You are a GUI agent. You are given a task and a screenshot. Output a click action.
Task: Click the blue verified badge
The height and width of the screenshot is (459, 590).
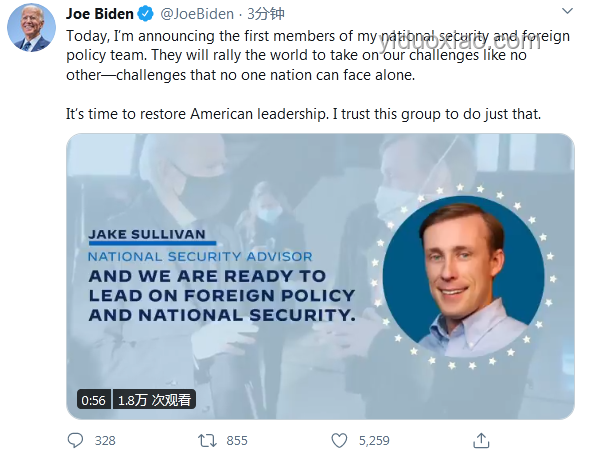145,14
